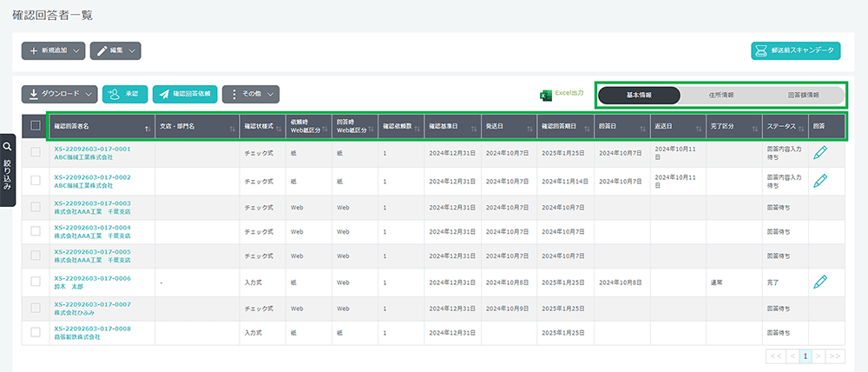Check the box for XS-22092603-017-0006 row

(36, 282)
